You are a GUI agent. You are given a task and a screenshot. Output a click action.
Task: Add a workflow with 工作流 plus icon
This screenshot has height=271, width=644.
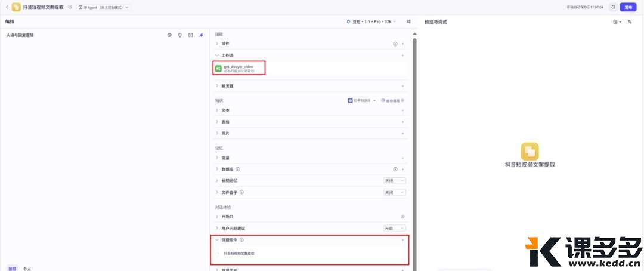pos(403,55)
